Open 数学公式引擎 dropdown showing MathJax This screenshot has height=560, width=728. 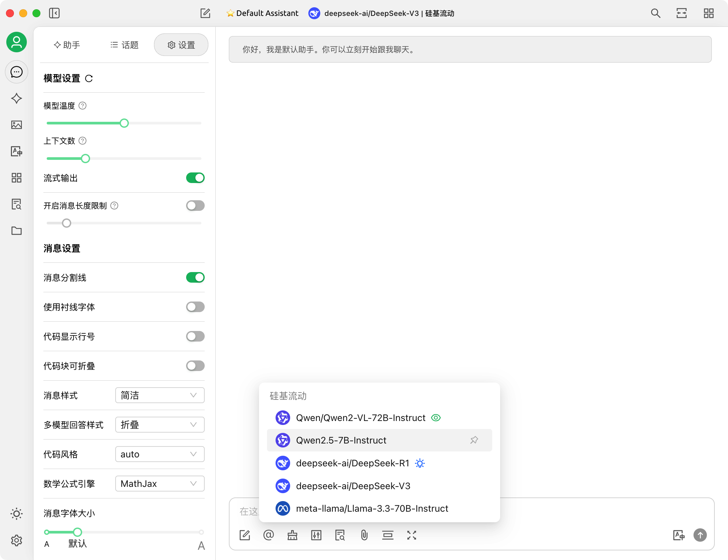[160, 483]
